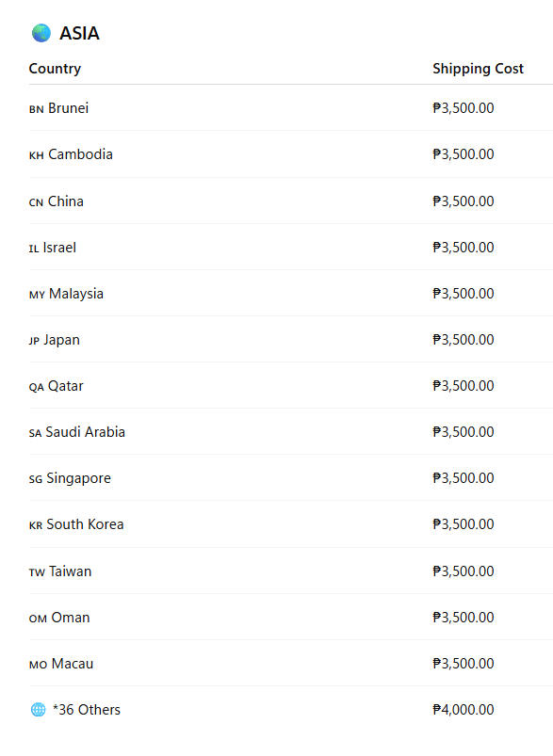Click the globe icon beside ASIA heading
Viewport: 553px width, 756px height.
pos(41,33)
